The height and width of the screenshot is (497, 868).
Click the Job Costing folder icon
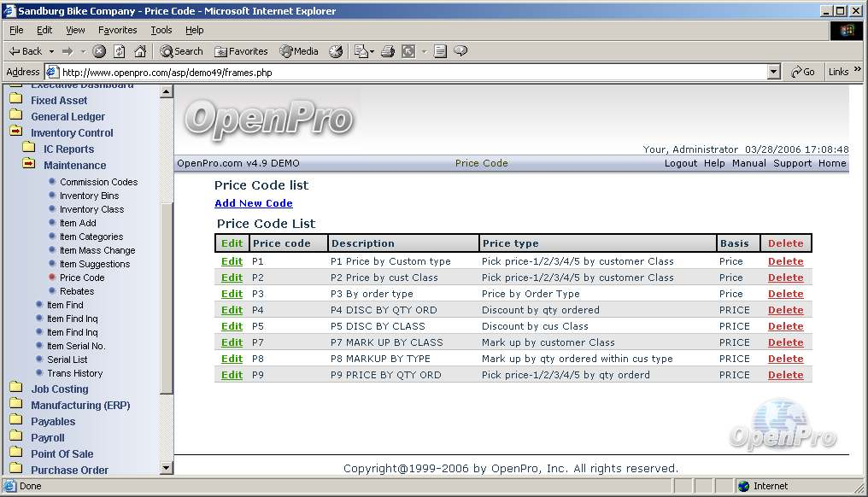15,389
